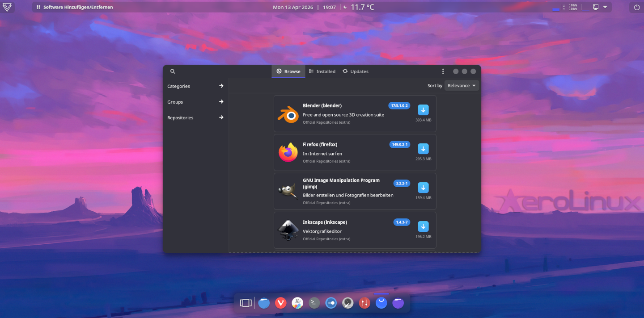This screenshot has width=644, height=318.
Task: Click the date and time in the top panel
Action: (x=304, y=7)
